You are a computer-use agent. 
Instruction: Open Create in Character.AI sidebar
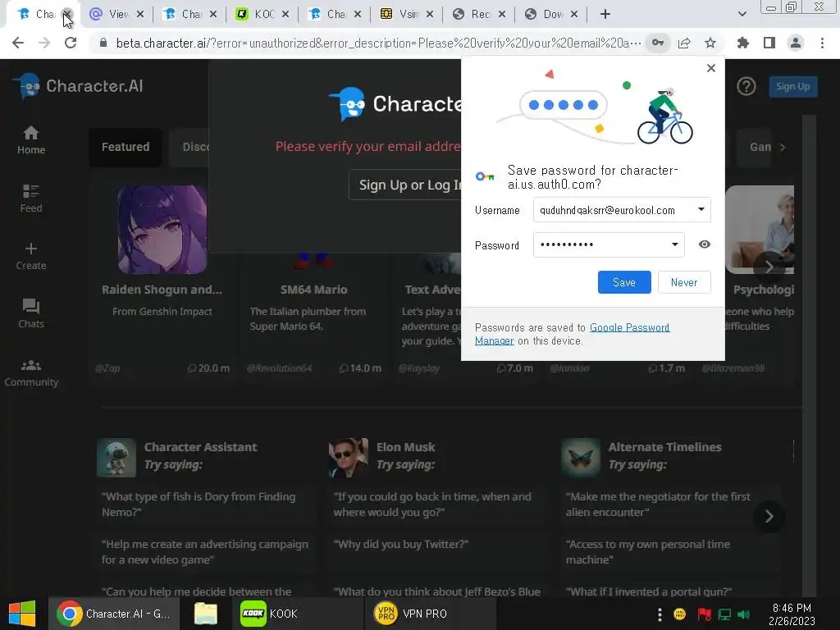31,256
